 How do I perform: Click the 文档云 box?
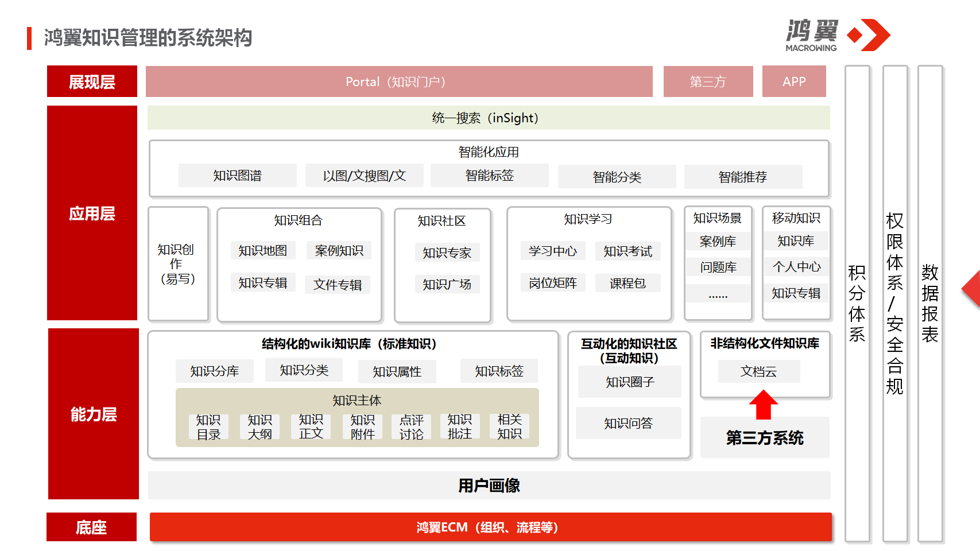(758, 371)
